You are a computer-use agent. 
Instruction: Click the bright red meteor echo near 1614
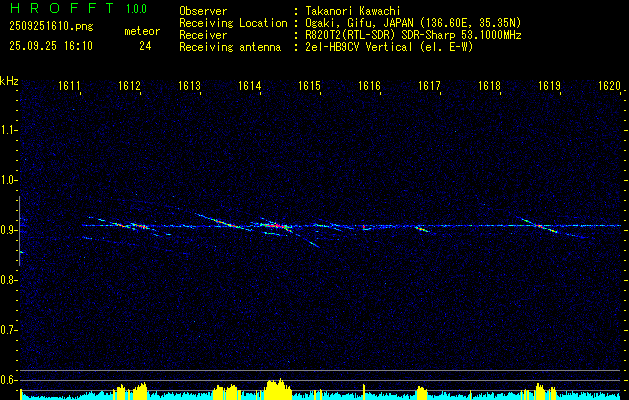click(276, 226)
